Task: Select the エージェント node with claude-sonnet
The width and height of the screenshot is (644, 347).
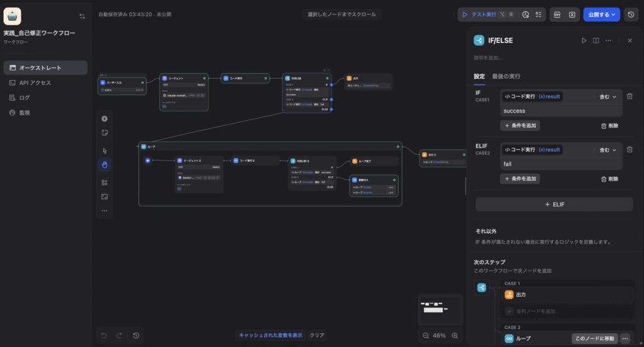Action: (184, 92)
